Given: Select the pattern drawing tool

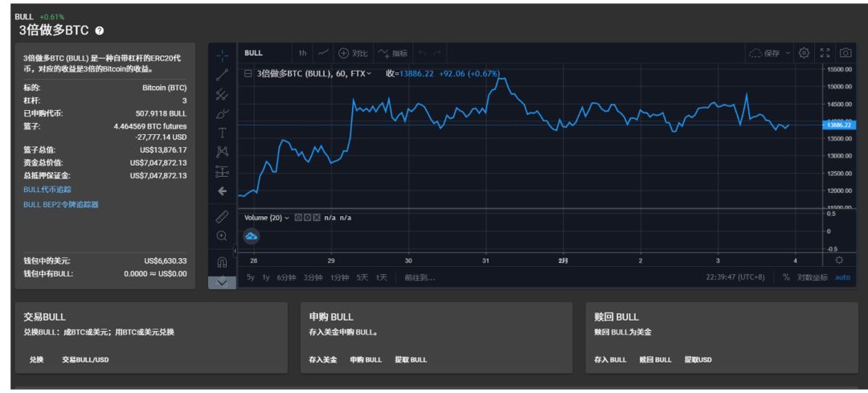Looking at the screenshot, I should 222,152.
